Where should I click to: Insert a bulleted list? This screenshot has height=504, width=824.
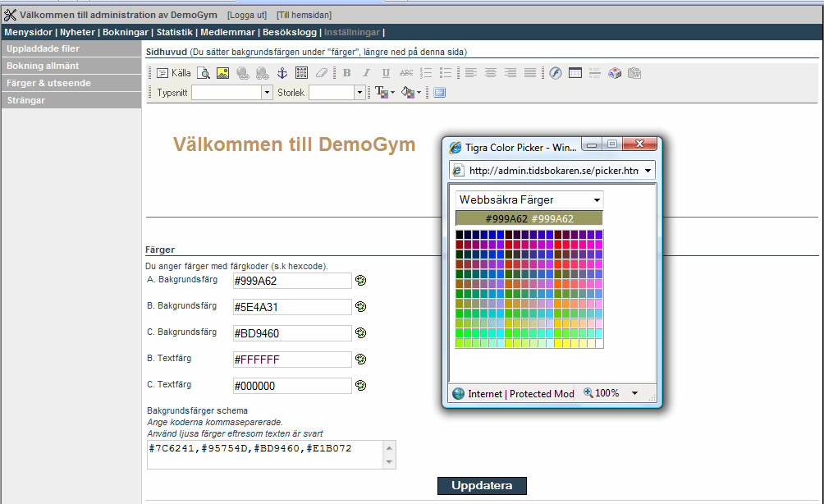point(445,73)
